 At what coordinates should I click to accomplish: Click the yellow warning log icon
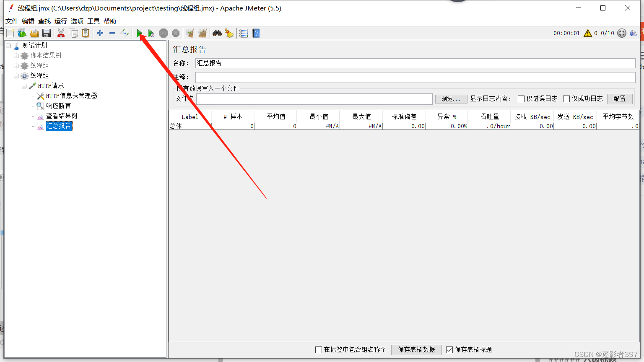coord(588,33)
